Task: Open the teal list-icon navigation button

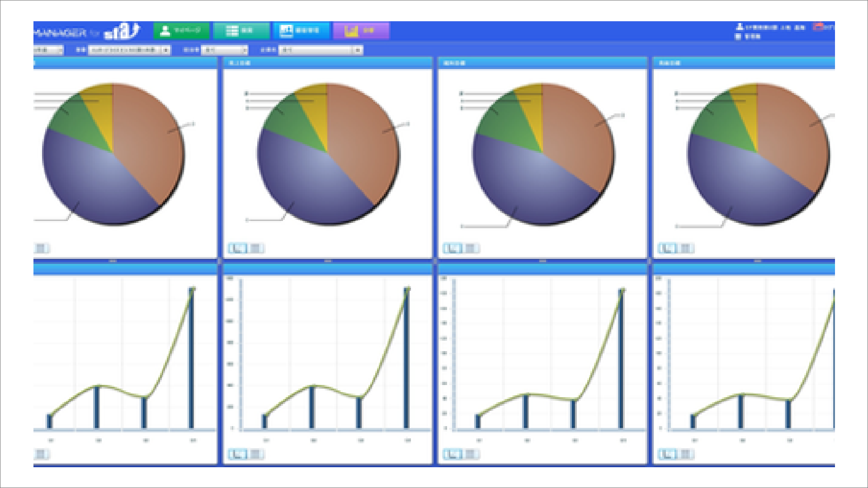Action: [x=241, y=31]
